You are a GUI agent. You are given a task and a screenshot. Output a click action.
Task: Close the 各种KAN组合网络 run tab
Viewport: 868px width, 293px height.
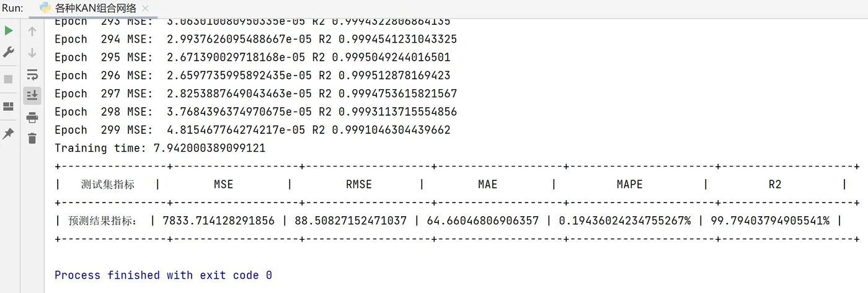coord(145,9)
